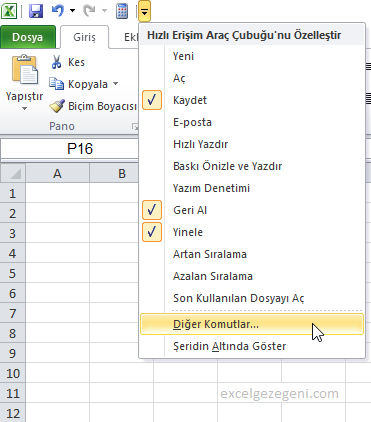Click the Save floppy disk icon
This screenshot has height=422, width=371.
[36, 11]
